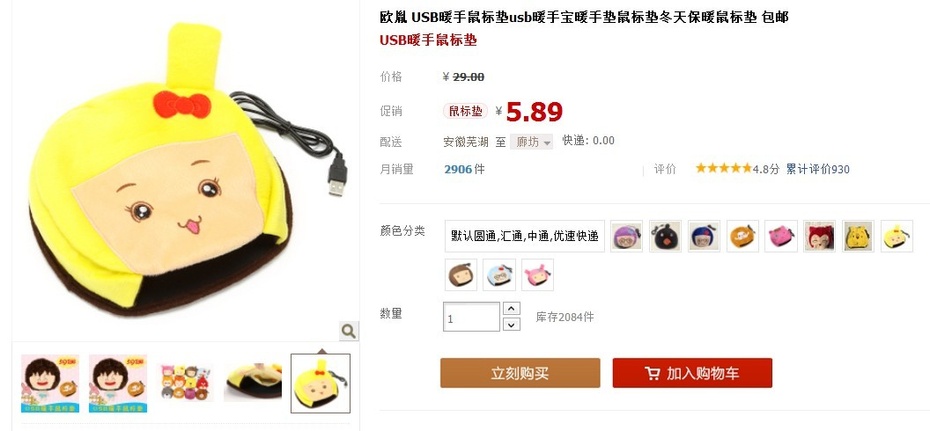
Task: Open the 累计评价930 reviews link
Action: (817, 170)
